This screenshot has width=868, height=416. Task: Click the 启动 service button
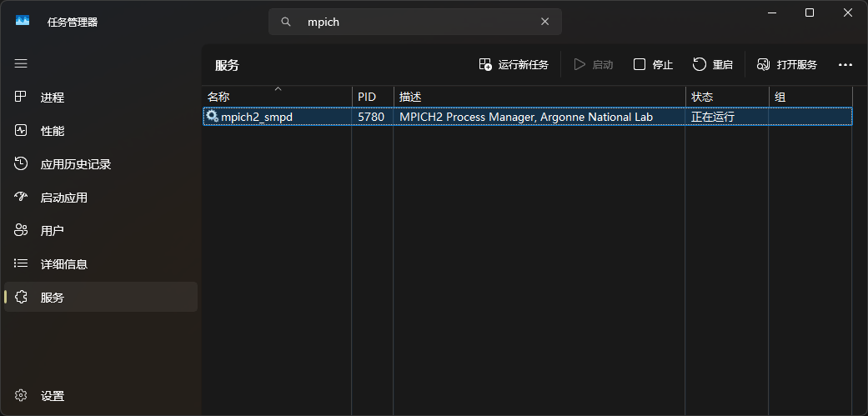pos(594,65)
